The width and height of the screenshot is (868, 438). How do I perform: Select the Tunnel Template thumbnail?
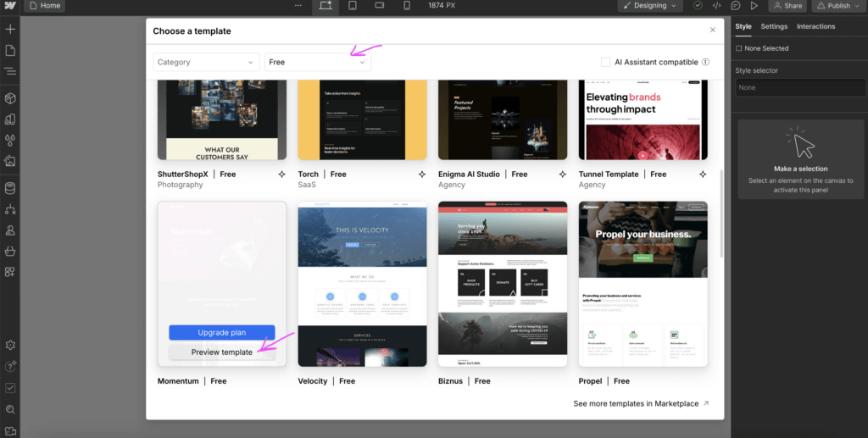point(643,120)
